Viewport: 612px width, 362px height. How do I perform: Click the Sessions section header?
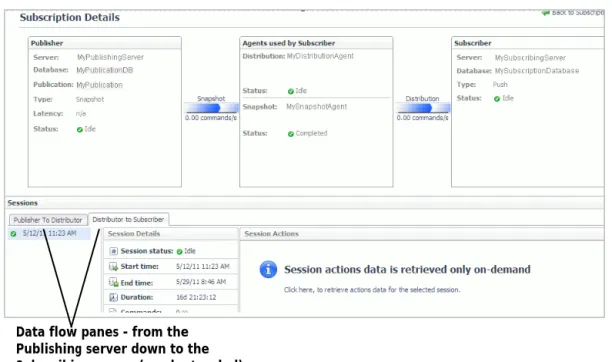click(x=305, y=203)
